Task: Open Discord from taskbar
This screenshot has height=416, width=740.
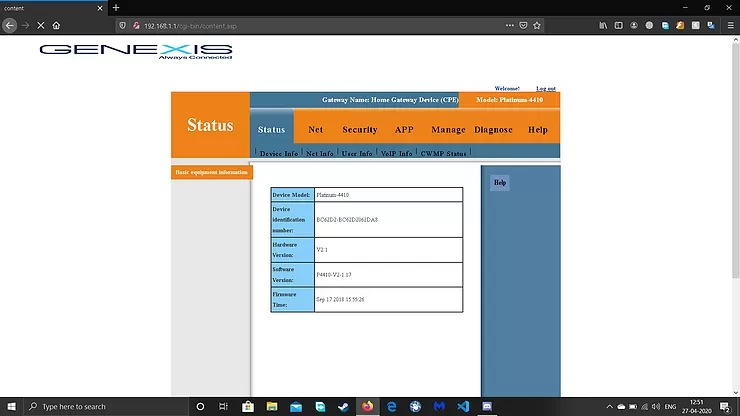Action: 487,407
